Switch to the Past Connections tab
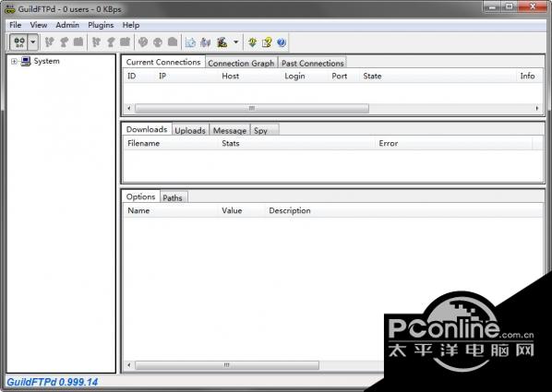Screen dimensions: 552x392 pyautogui.click(x=313, y=63)
